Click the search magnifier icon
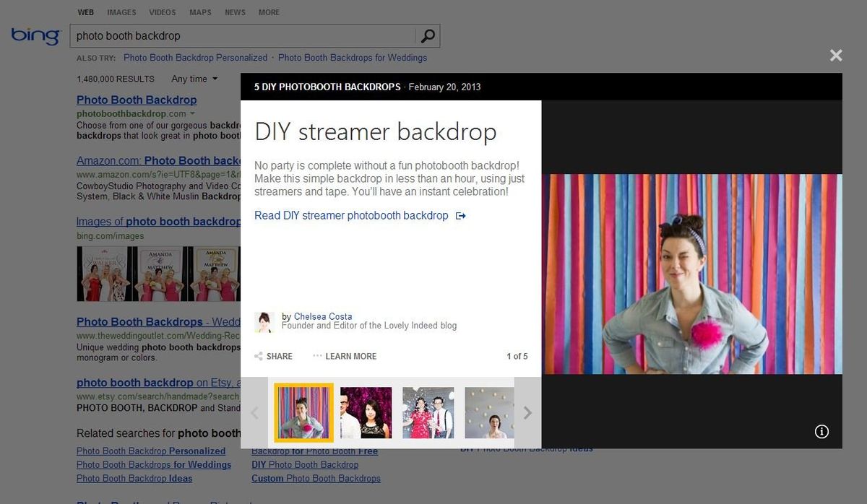Screen dimensions: 867x504 (428, 35)
